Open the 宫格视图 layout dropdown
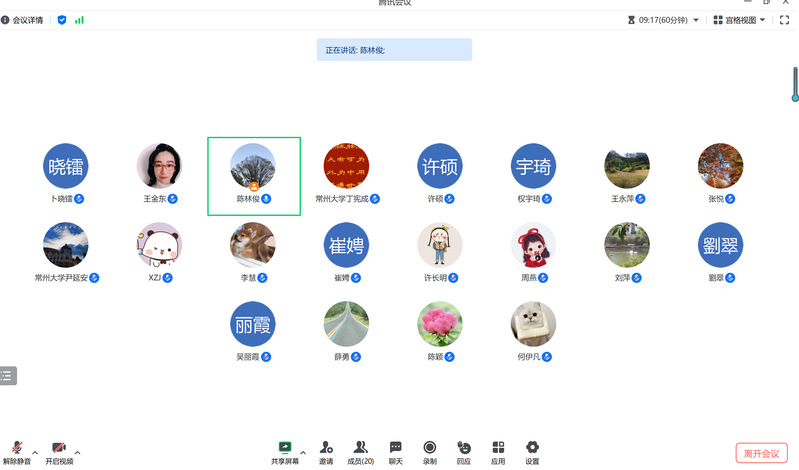The width and height of the screenshot is (799, 470). tap(739, 20)
